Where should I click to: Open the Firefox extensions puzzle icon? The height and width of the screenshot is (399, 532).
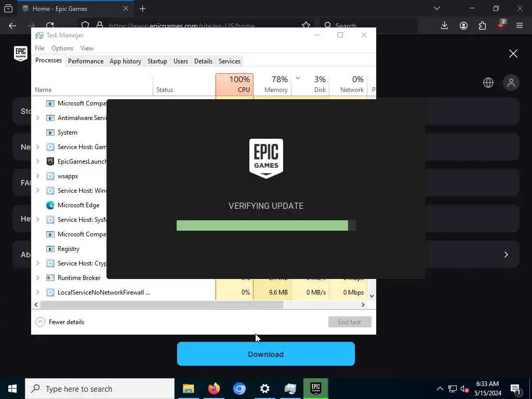[482, 25]
